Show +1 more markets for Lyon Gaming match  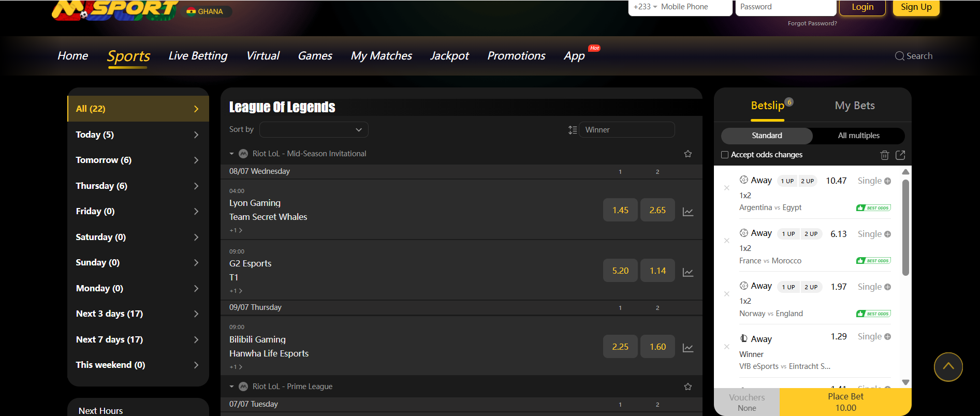[236, 230]
